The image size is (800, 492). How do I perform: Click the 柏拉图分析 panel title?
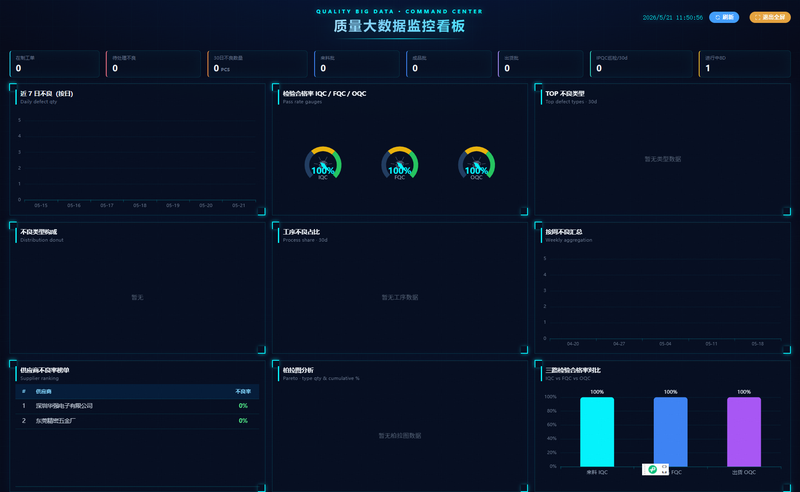298,371
